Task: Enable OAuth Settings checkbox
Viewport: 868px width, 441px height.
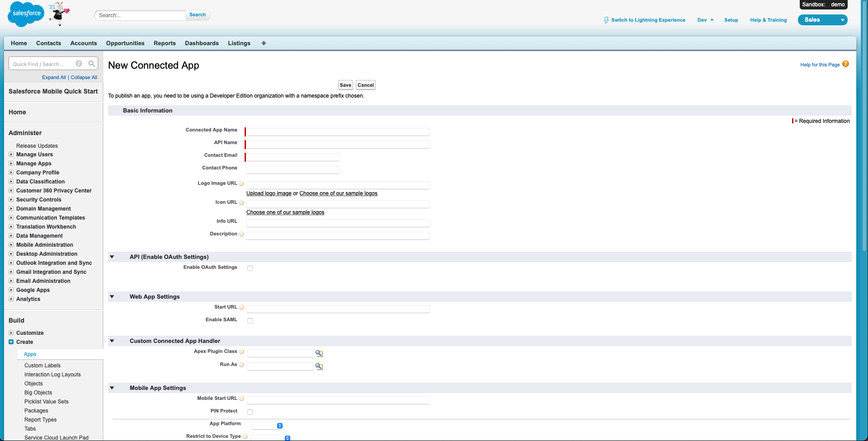Action: (x=250, y=268)
